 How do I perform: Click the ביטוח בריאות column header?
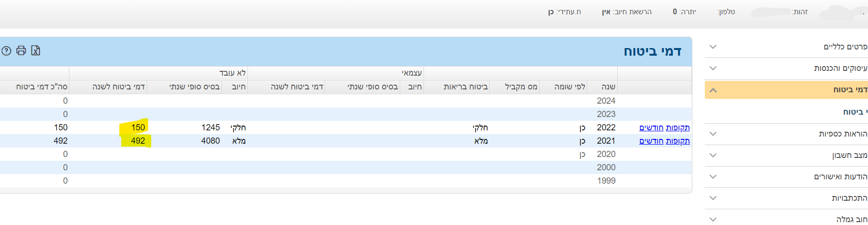coord(466,87)
